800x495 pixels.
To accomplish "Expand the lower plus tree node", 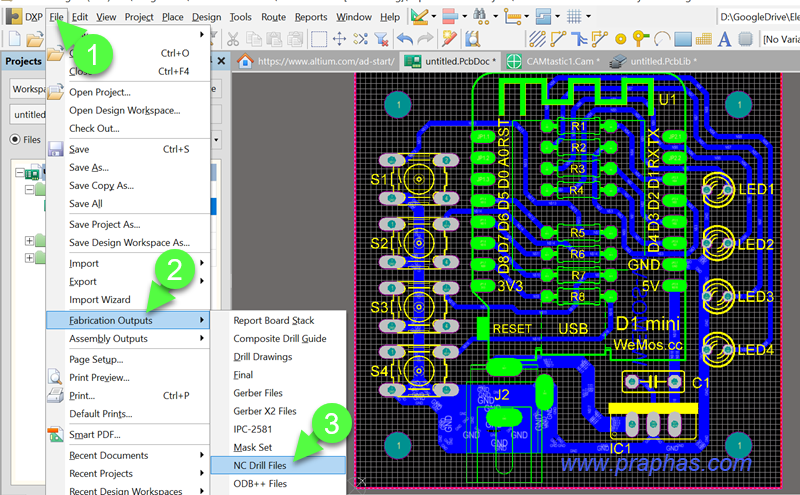I will click(x=29, y=258).
